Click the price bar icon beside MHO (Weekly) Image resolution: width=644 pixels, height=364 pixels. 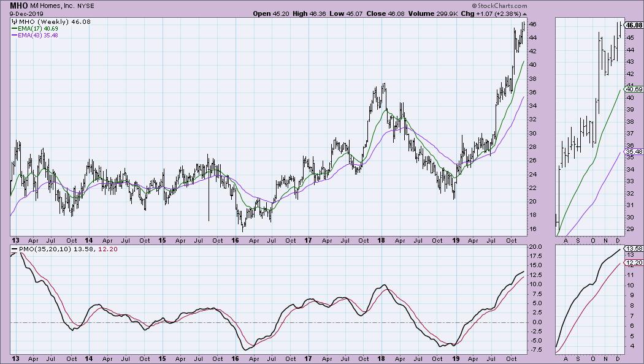(x=14, y=21)
